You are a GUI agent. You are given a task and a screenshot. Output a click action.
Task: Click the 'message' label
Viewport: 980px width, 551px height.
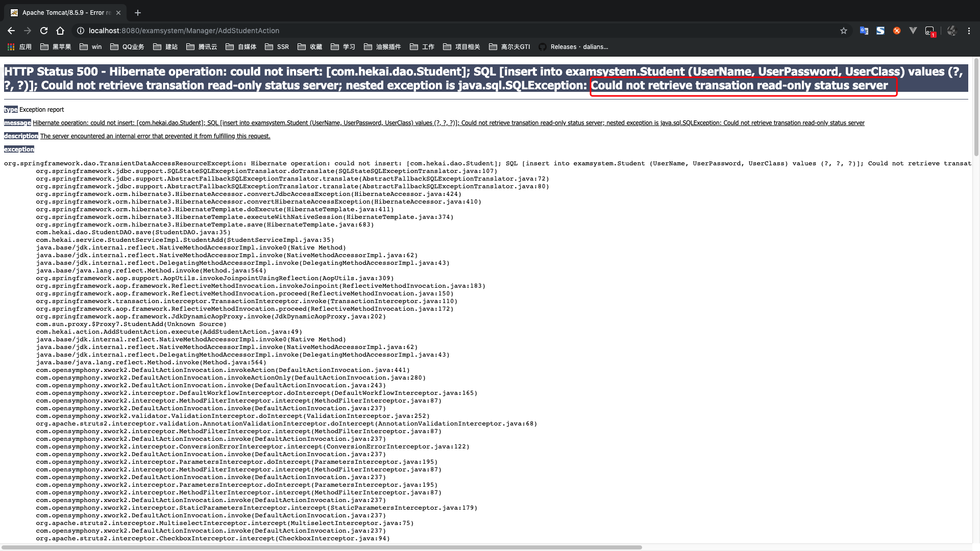coord(17,123)
